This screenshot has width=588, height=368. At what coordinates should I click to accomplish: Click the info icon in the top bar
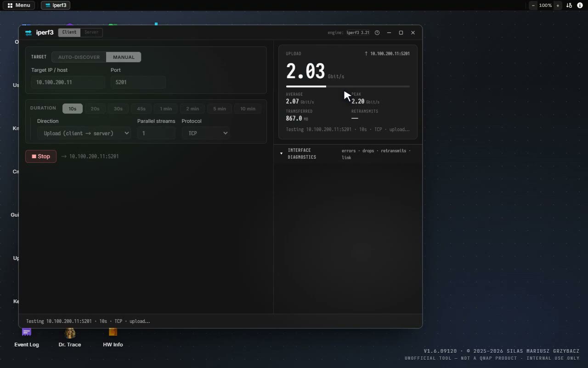click(580, 6)
